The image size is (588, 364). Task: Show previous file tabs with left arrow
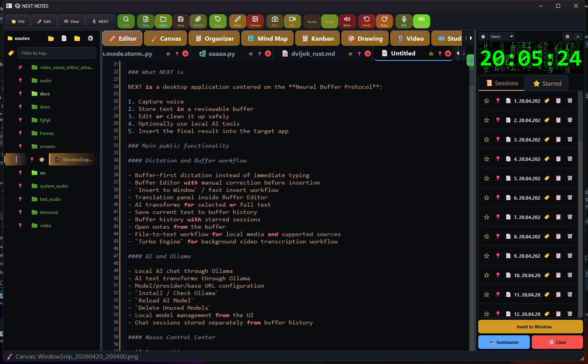pos(458,53)
